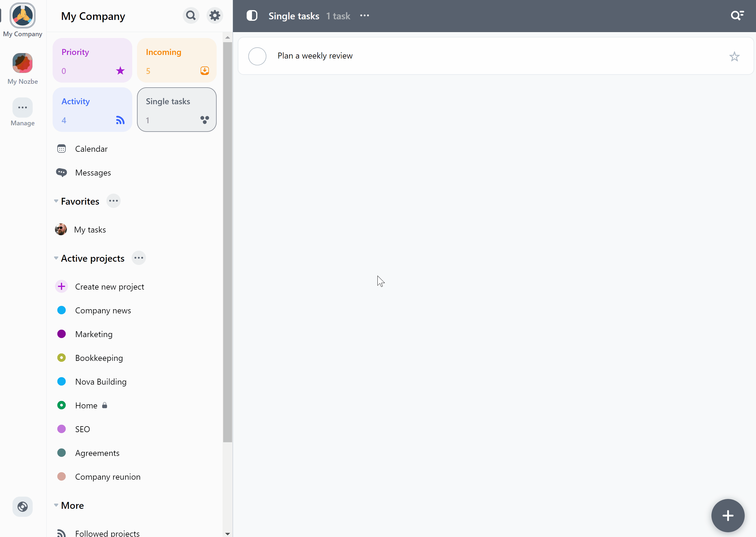Screen dimensions: 756x537
Task: Expand the More section in sidebar
Action: 56,505
